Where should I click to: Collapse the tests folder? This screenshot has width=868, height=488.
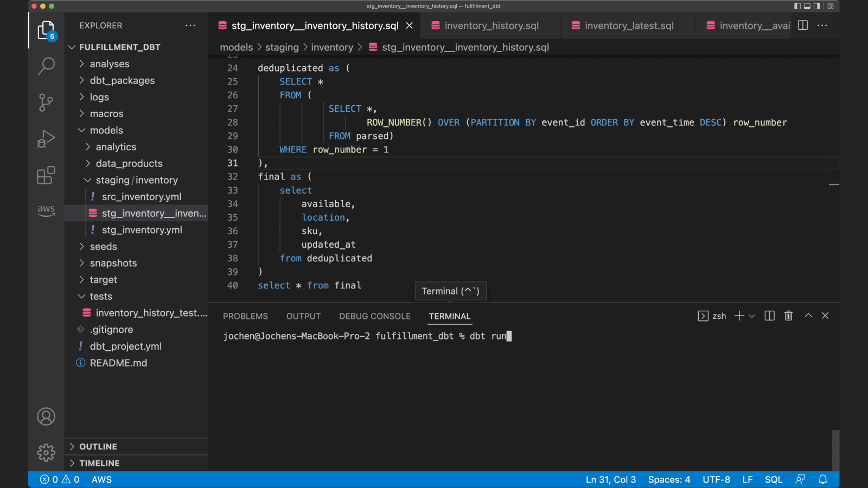click(136, 297)
